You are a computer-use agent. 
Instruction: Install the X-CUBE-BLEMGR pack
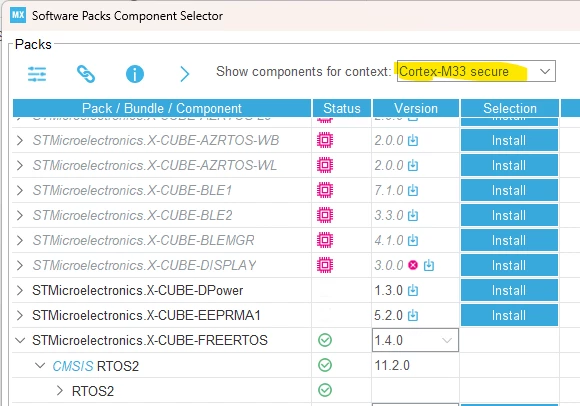click(x=509, y=240)
